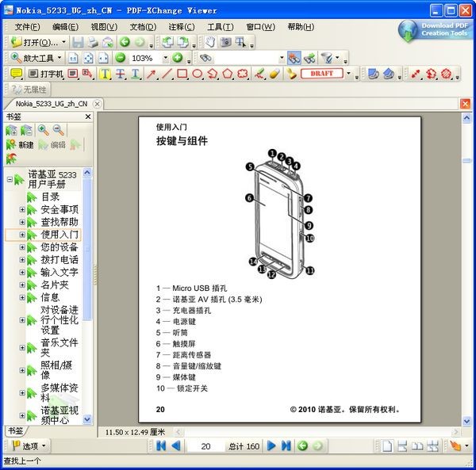Select the Underline text tool

(x=136, y=74)
